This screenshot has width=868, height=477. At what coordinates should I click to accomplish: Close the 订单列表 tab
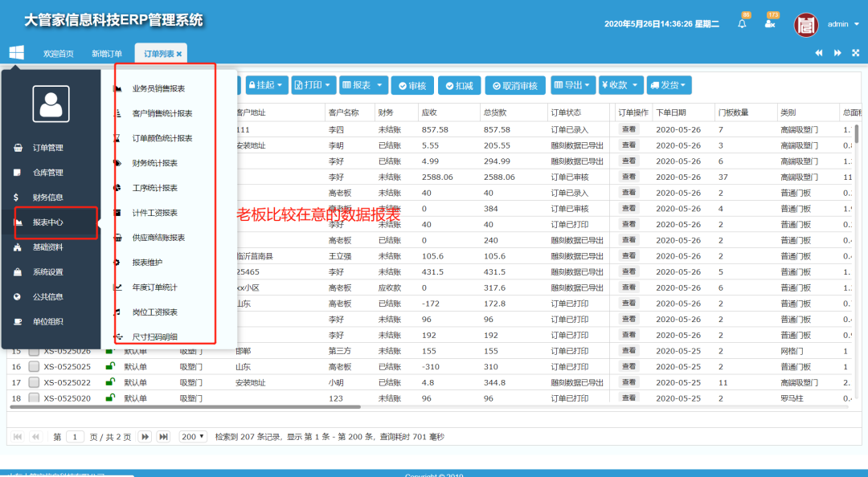[x=179, y=54]
